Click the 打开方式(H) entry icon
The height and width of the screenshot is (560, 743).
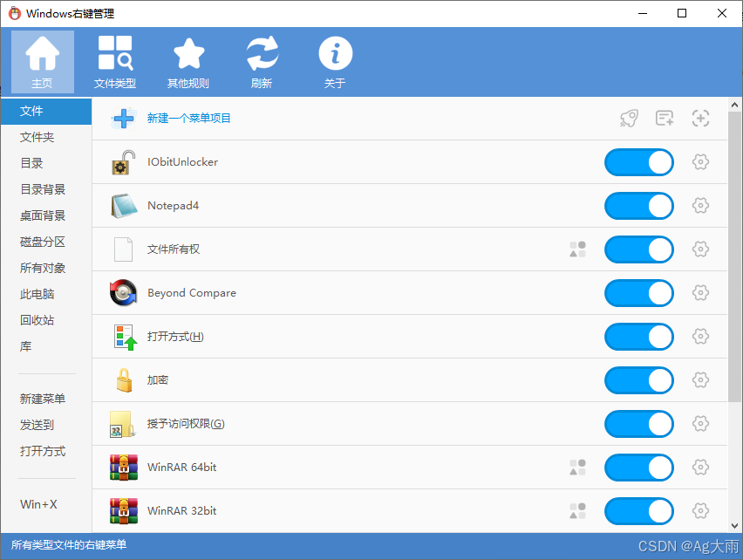click(125, 338)
